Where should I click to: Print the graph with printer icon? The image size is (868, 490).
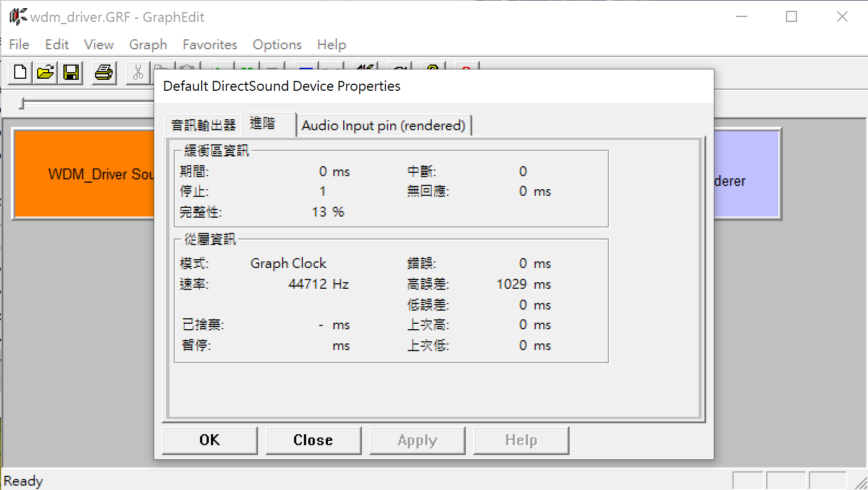tap(103, 73)
